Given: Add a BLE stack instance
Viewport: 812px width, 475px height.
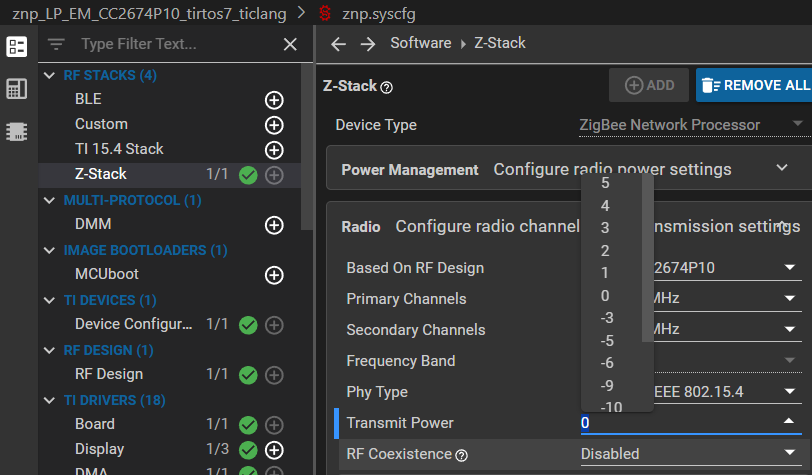Looking at the screenshot, I should pos(274,100).
